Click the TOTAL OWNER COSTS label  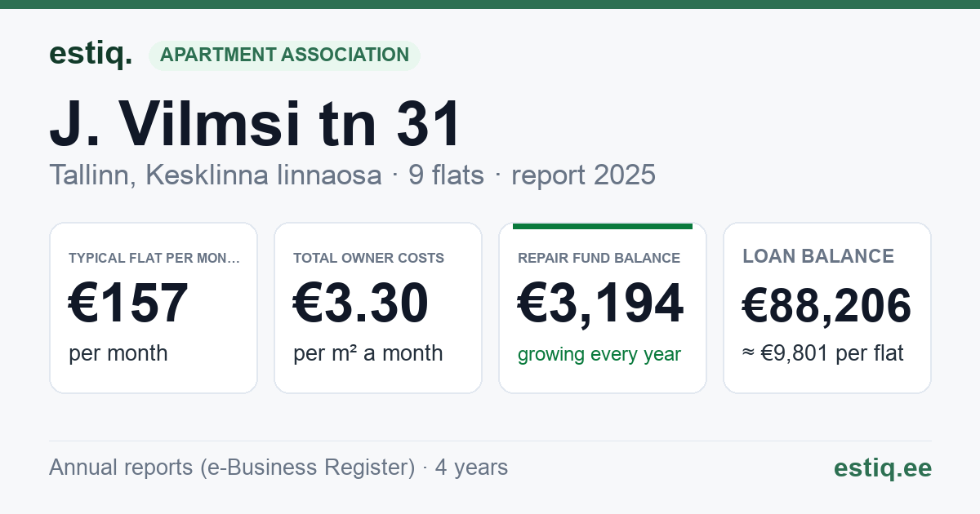tap(369, 258)
